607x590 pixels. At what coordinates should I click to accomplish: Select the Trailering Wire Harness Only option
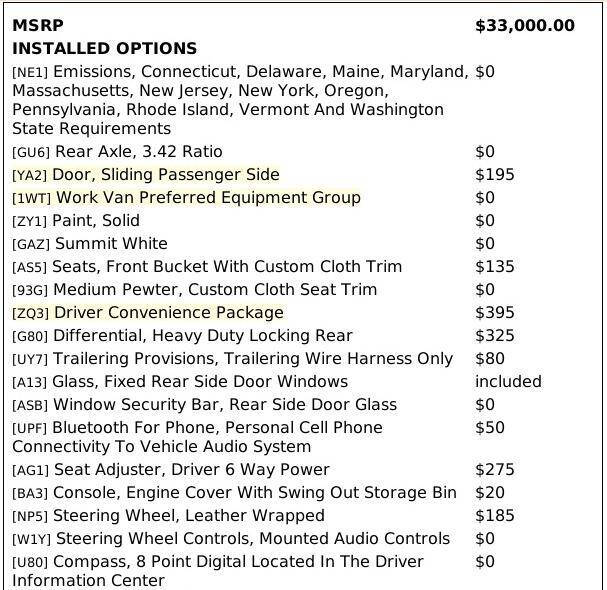click(253, 358)
